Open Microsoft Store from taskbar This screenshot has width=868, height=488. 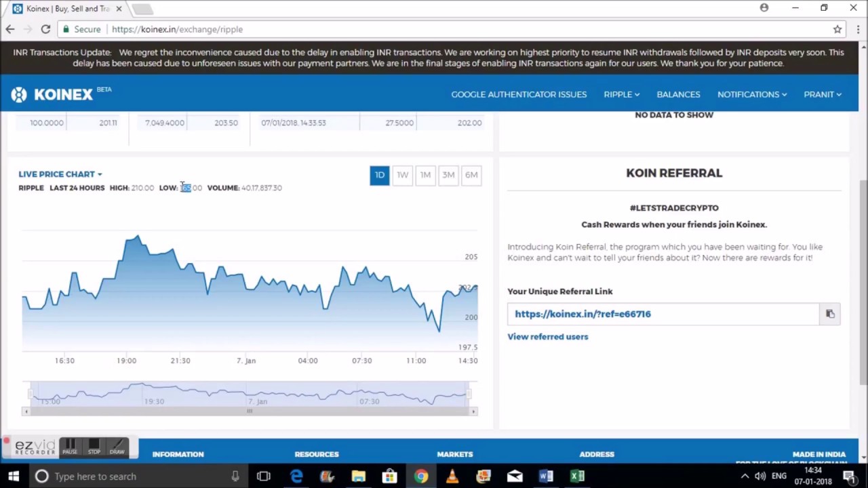tap(390, 476)
